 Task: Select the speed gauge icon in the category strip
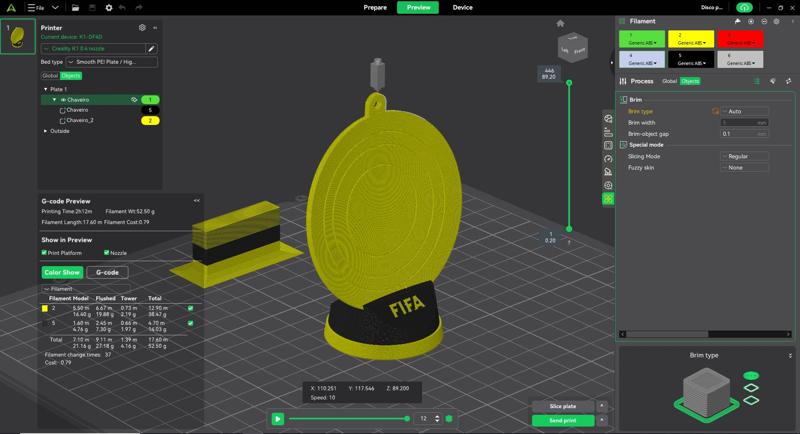608,159
